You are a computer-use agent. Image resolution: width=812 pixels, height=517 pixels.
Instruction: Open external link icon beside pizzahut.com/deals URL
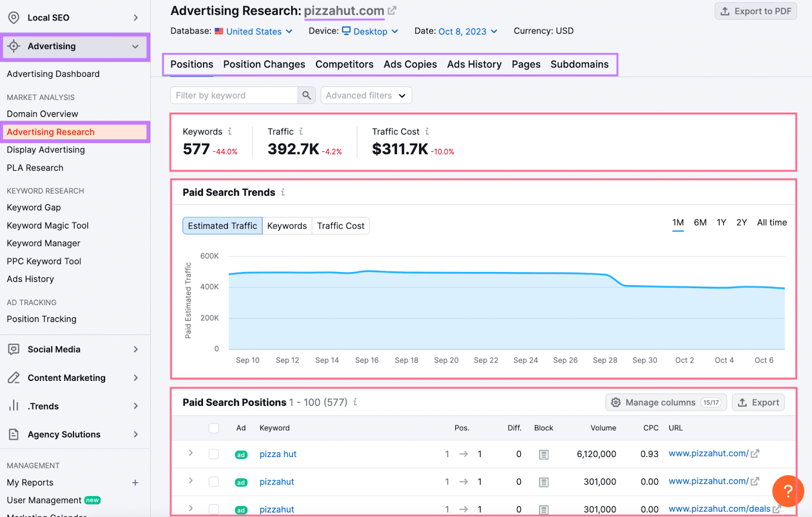[776, 509]
